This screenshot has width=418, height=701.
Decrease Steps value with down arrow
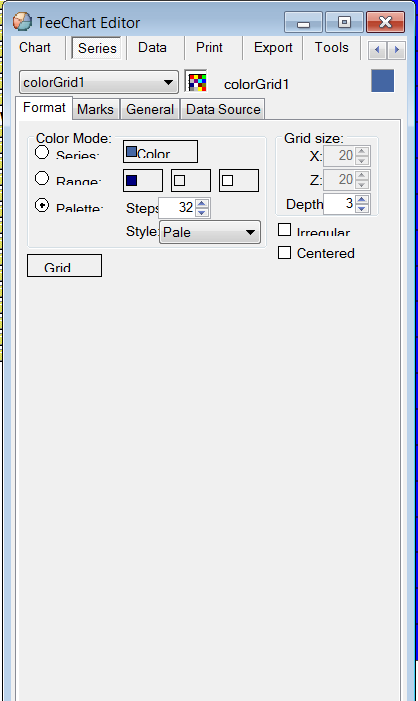[x=202, y=212]
